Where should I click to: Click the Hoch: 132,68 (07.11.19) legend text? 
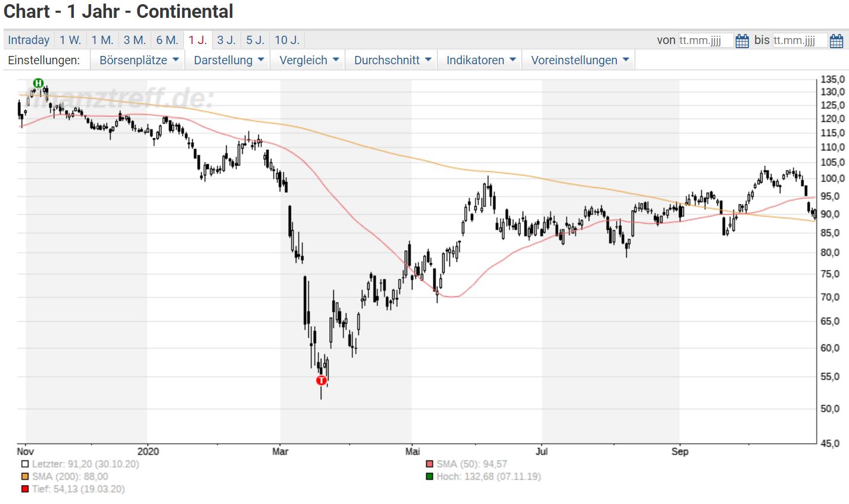[x=489, y=477]
